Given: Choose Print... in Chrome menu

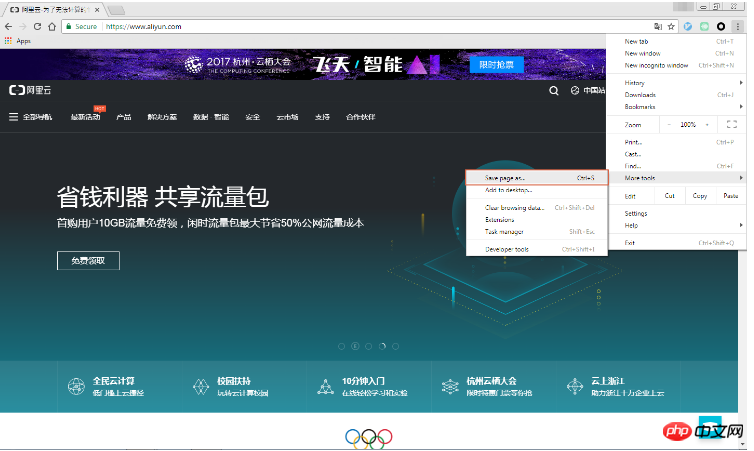Looking at the screenshot, I should [677, 142].
